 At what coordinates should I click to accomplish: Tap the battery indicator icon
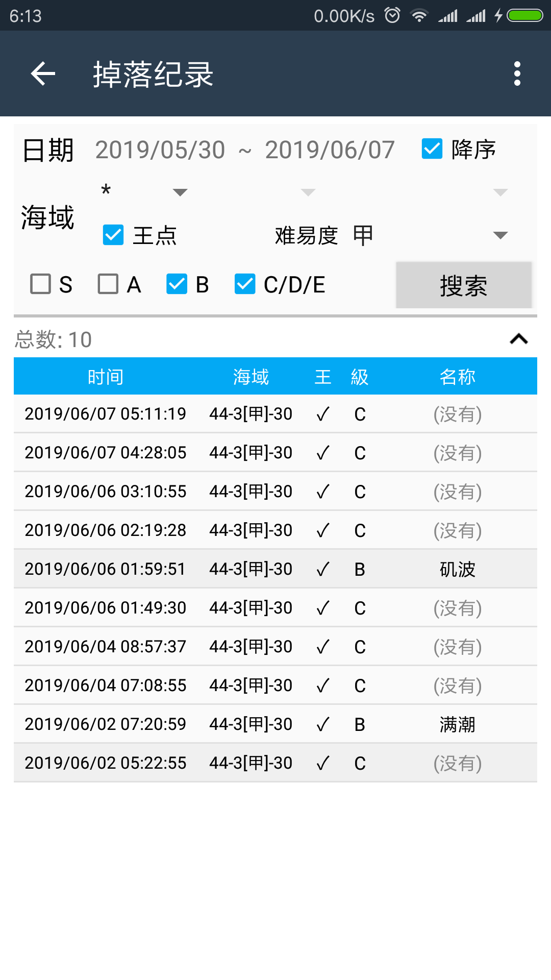[x=524, y=16]
